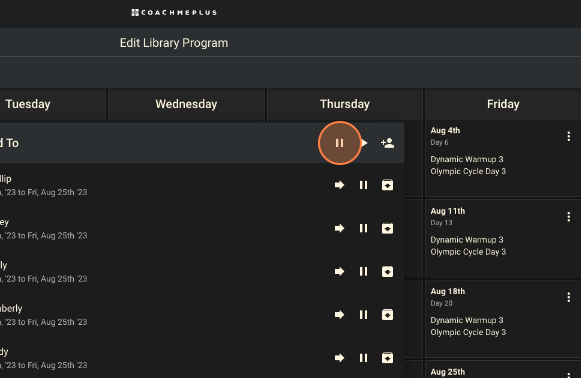Click the add person icon
The width and height of the screenshot is (581, 378).
click(x=388, y=143)
